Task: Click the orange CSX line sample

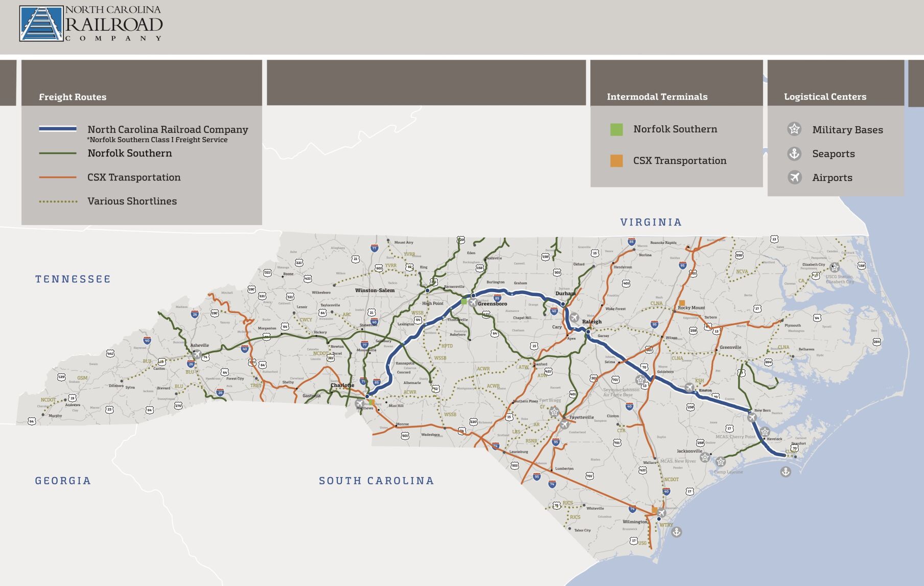Action: click(58, 177)
